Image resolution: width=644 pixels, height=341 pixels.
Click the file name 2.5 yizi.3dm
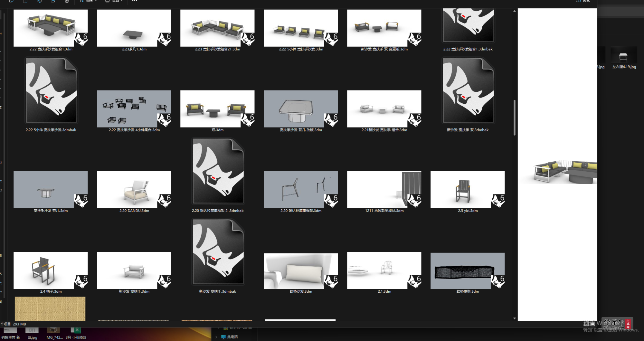point(468,211)
